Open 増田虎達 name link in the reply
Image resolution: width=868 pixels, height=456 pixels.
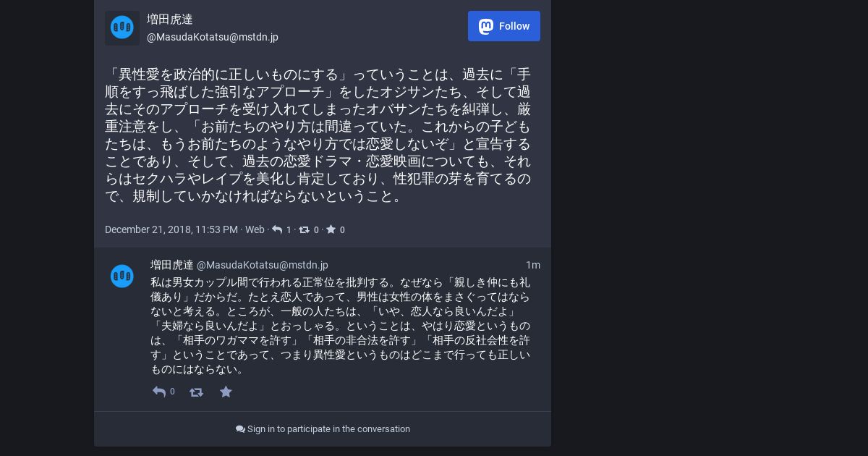pyautogui.click(x=172, y=265)
